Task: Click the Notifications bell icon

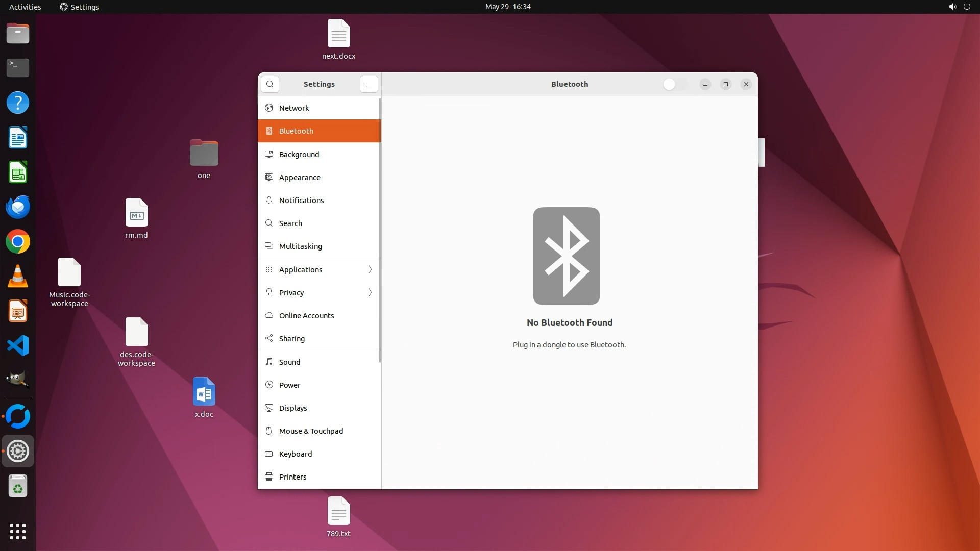Action: 269,200
